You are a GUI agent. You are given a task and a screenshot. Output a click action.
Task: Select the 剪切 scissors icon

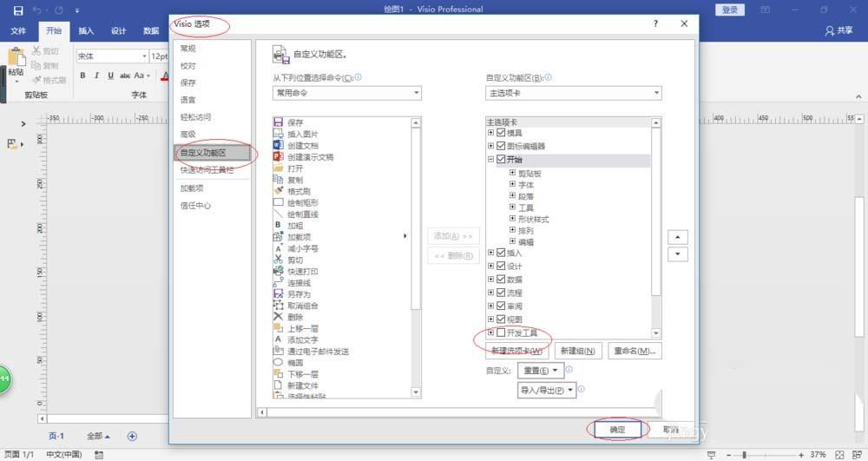[x=279, y=260]
